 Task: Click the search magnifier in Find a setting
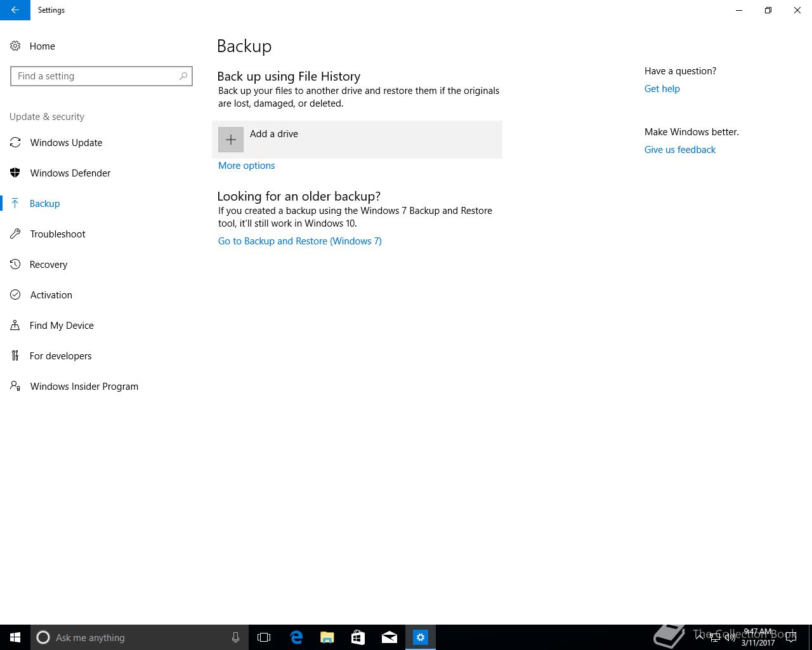183,76
